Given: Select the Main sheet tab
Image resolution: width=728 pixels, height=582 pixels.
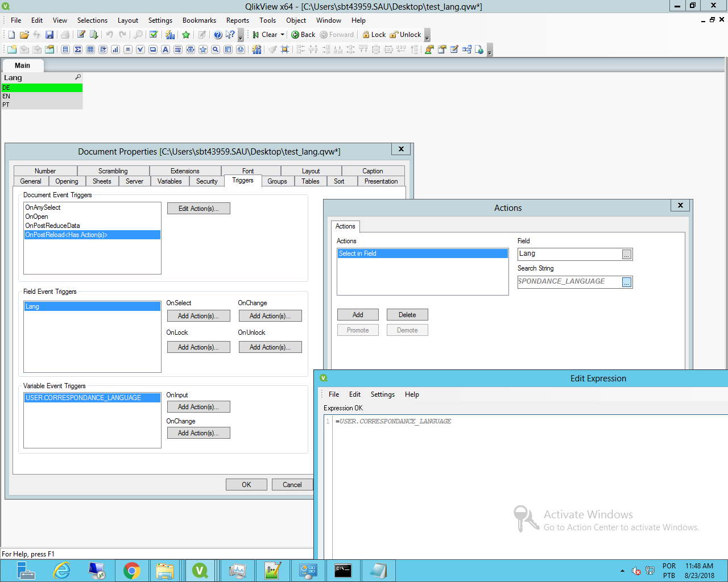Looking at the screenshot, I should 22,65.
